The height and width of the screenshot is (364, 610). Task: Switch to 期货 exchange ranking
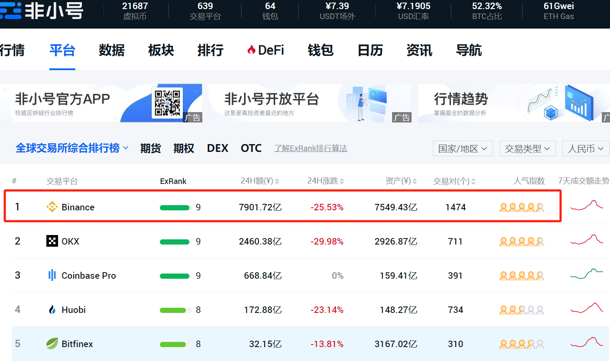(x=151, y=148)
